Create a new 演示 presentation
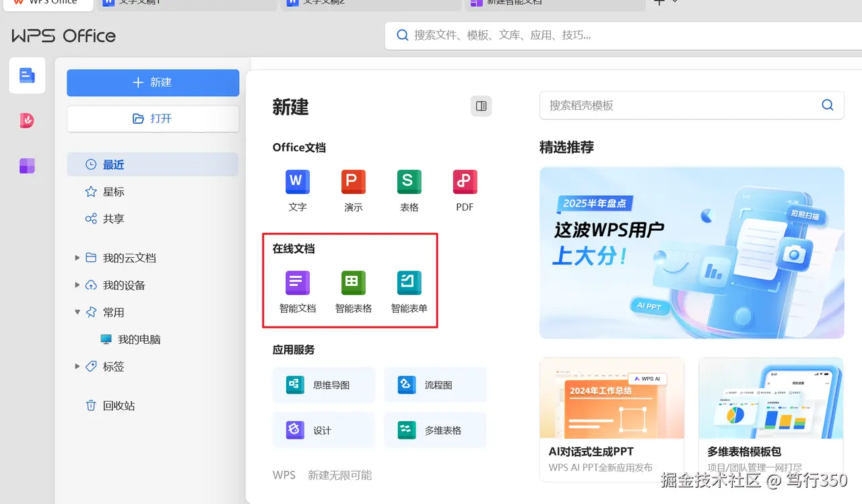This screenshot has width=862, height=504. pyautogui.click(x=353, y=190)
